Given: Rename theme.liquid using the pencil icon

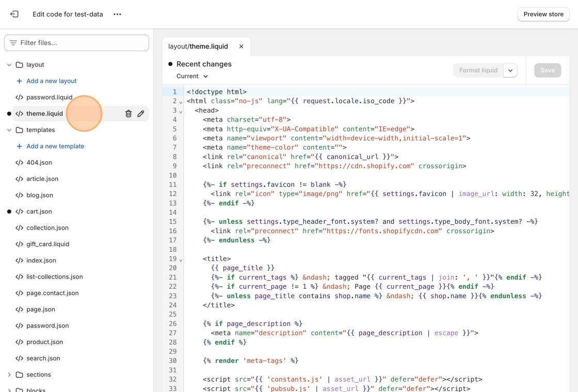Looking at the screenshot, I should 141,113.
